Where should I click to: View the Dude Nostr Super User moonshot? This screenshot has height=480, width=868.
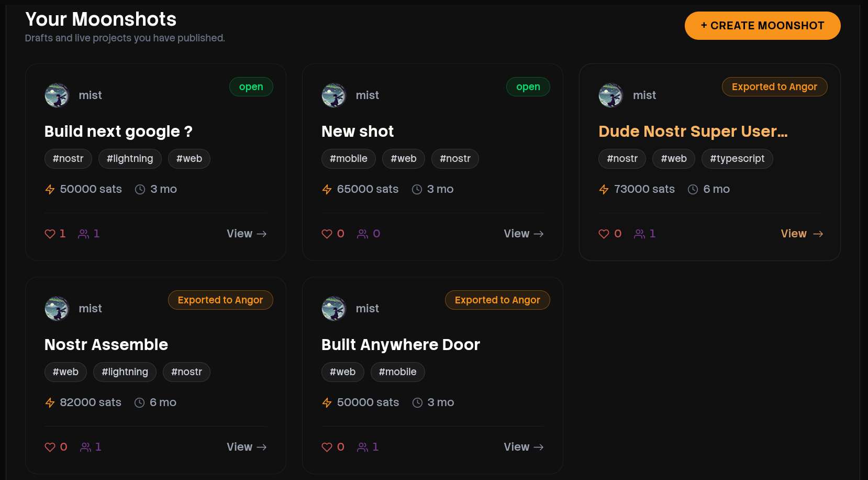pos(802,234)
